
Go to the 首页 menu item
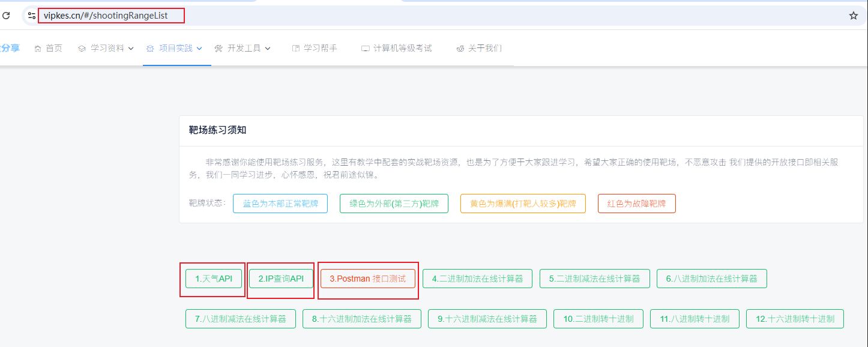click(53, 48)
